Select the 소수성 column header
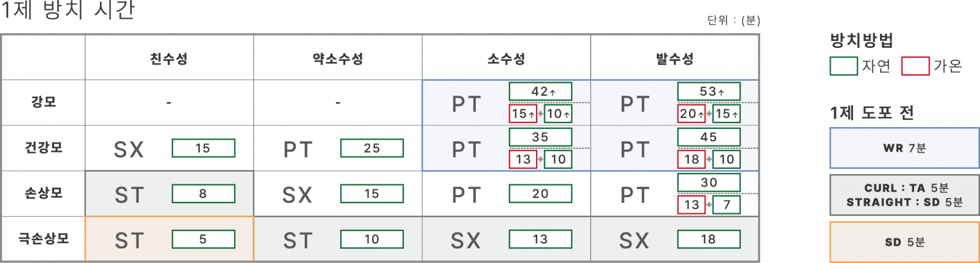The height and width of the screenshot is (263, 980). pyautogui.click(x=506, y=59)
